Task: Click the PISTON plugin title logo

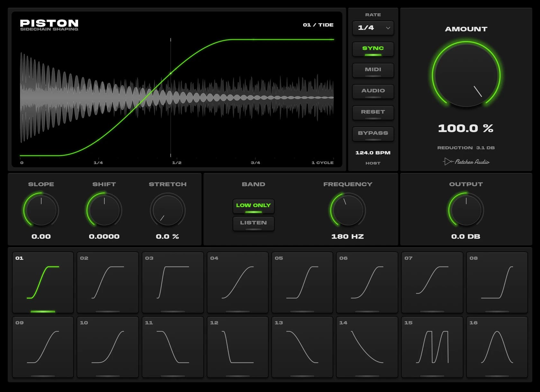Action: click(49, 23)
